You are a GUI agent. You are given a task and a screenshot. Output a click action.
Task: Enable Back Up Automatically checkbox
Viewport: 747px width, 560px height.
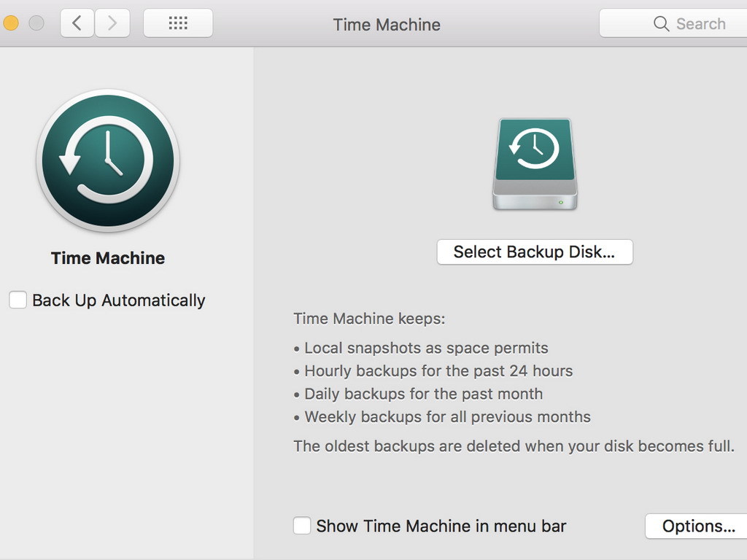(18, 300)
